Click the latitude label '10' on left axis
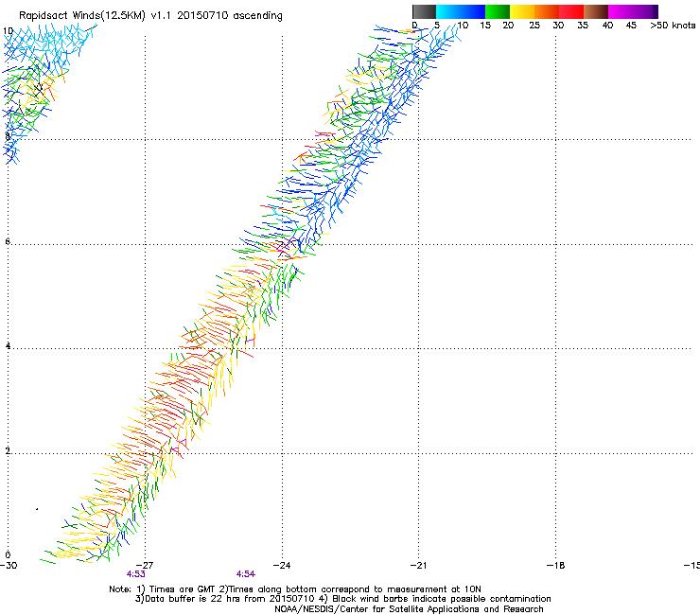700x615 pixels. [8, 31]
